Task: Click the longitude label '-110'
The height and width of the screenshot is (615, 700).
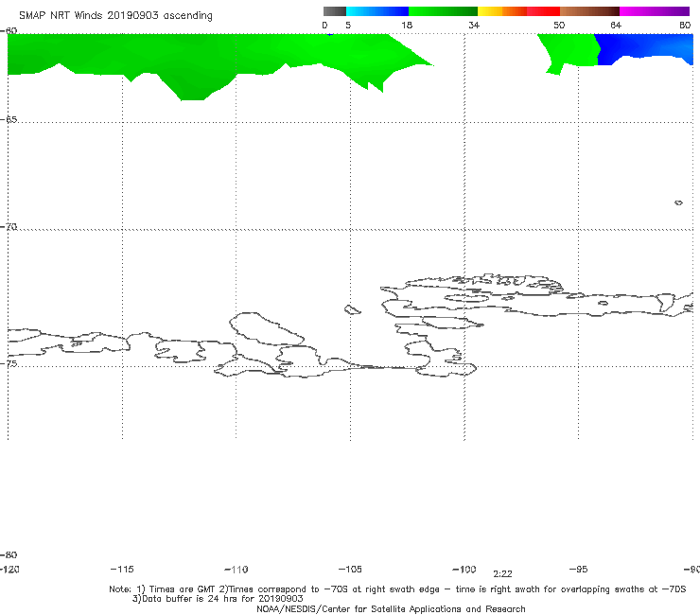Action: point(236,570)
